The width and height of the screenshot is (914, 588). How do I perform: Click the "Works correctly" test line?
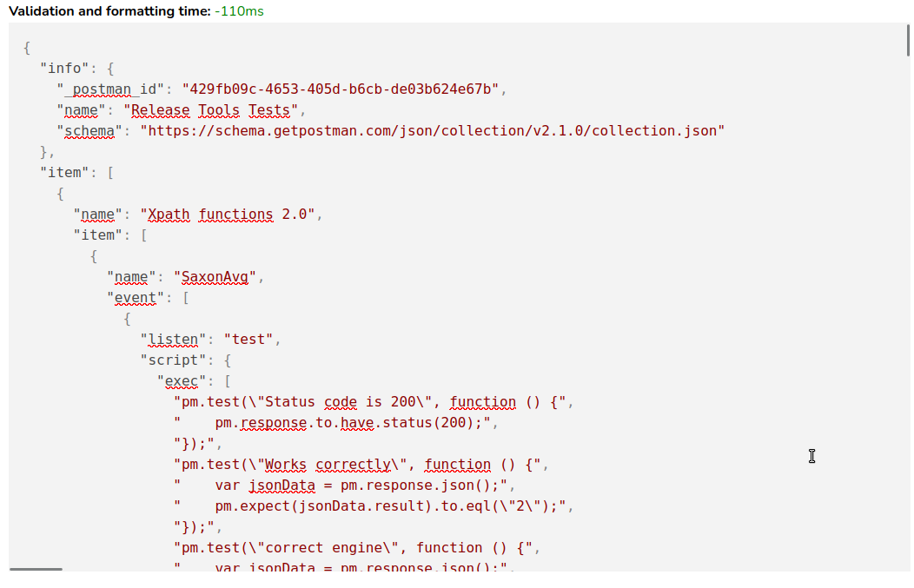[x=361, y=465]
